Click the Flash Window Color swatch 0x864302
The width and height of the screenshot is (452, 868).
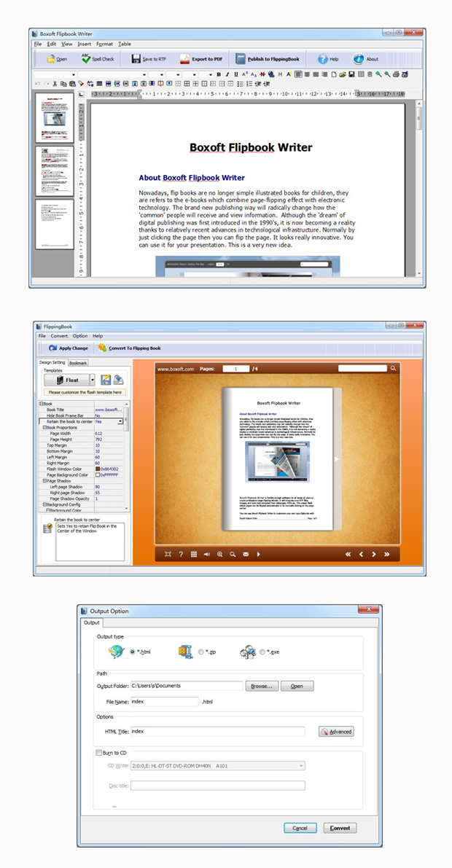point(98,469)
